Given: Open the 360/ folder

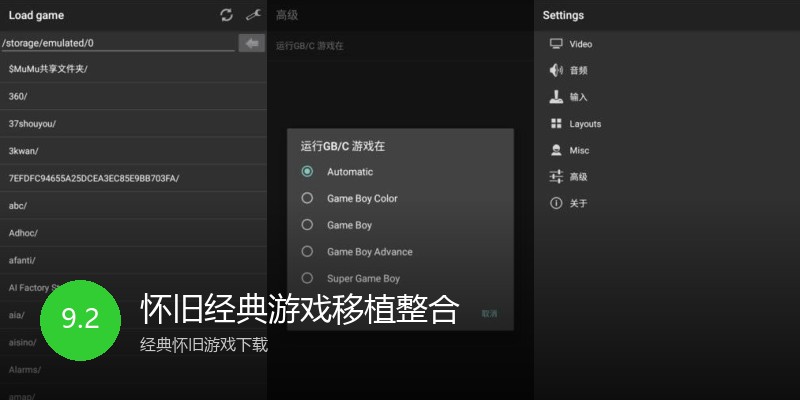Looking at the screenshot, I should (x=133, y=96).
